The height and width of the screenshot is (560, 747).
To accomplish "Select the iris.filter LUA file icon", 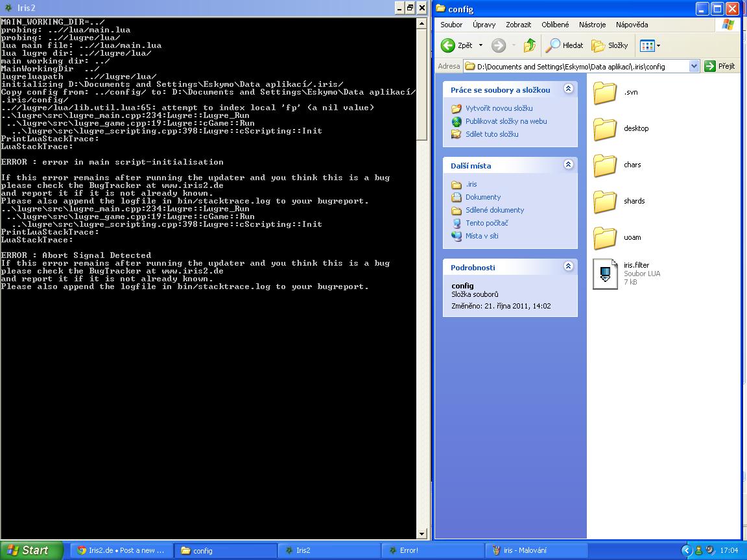I will pyautogui.click(x=605, y=274).
